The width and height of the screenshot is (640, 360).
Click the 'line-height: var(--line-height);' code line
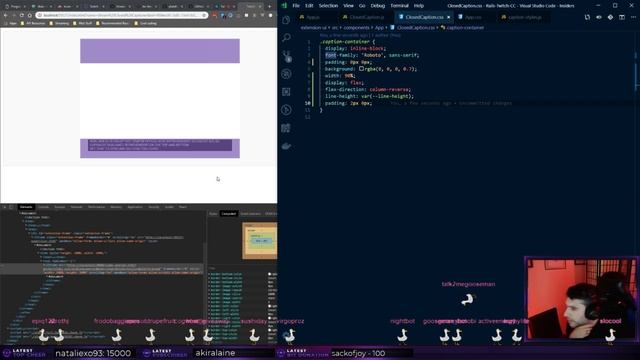(369, 96)
